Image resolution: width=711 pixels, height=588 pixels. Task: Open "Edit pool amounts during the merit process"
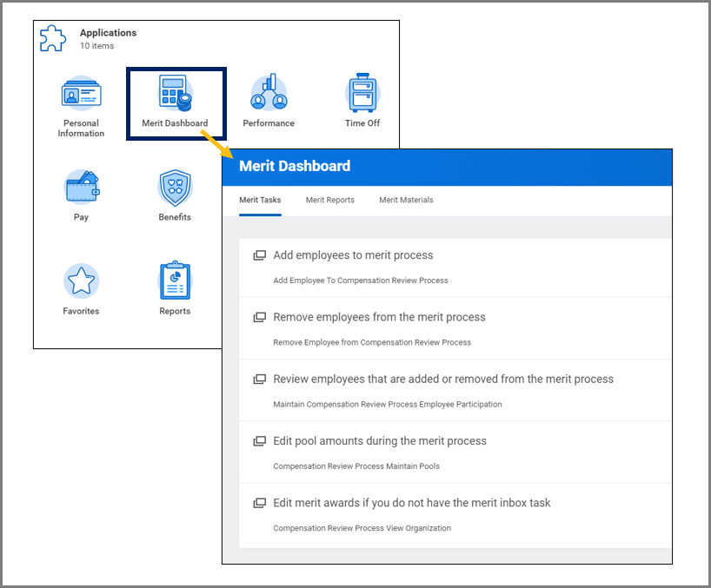click(380, 440)
